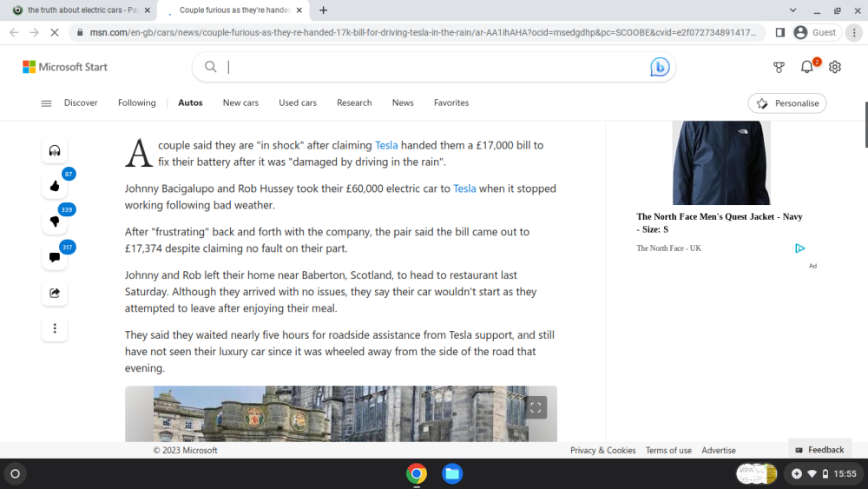Click the page vertical scrollbar
The image size is (868, 489).
(865, 124)
